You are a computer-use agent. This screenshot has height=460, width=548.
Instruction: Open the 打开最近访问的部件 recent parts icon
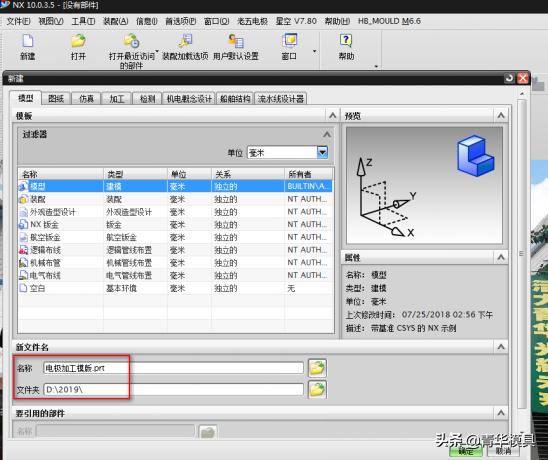(x=131, y=41)
